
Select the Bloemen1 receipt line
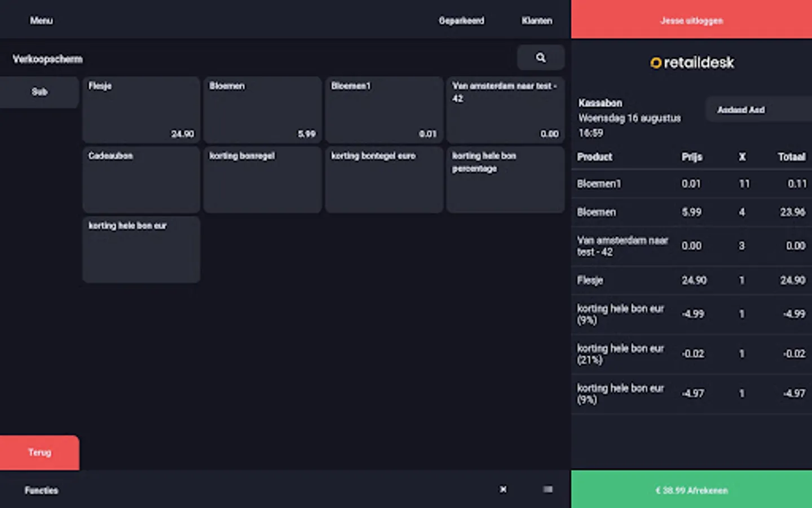click(691, 184)
